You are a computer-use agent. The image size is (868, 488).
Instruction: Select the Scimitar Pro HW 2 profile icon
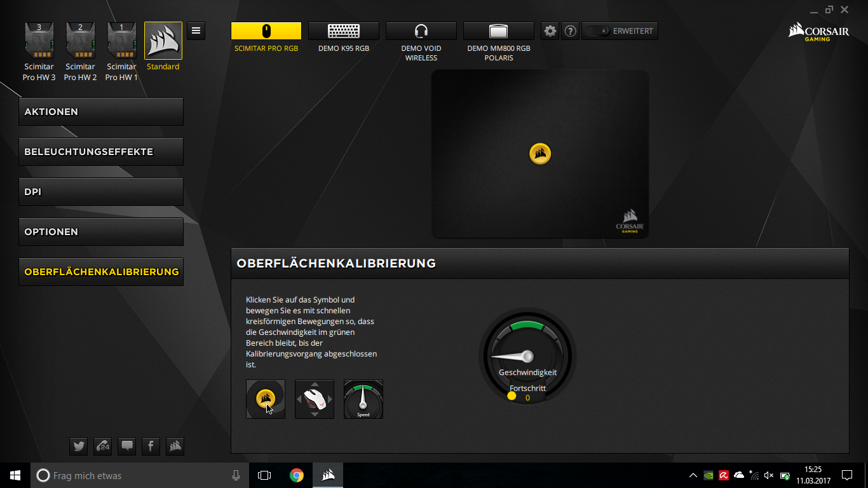pos(80,41)
